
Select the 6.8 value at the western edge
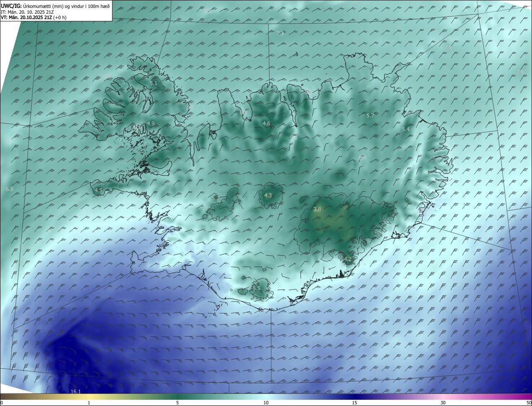click(10, 189)
